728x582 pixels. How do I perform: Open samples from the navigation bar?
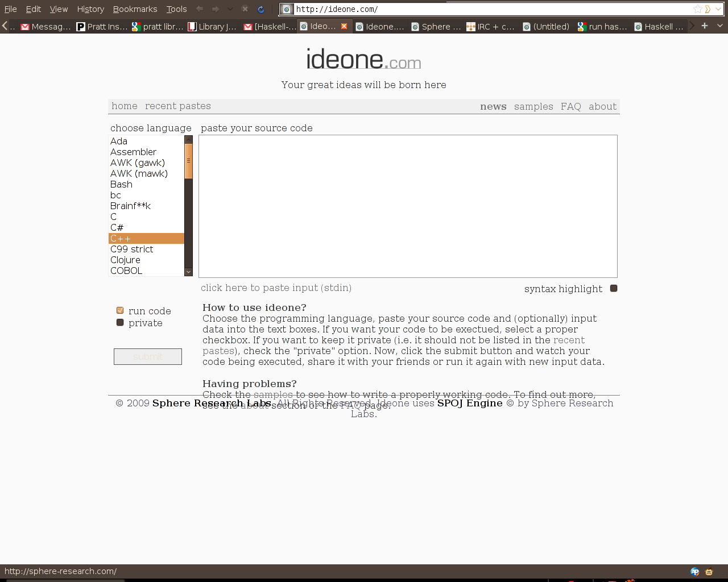click(x=533, y=106)
